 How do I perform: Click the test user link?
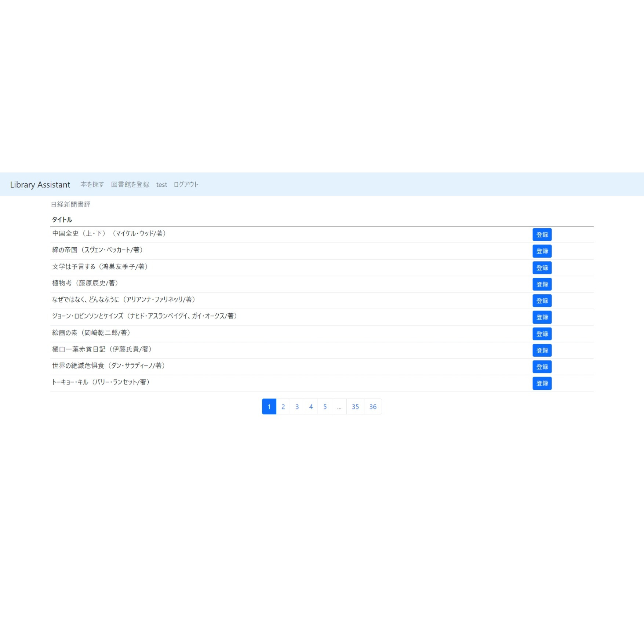[x=161, y=185]
